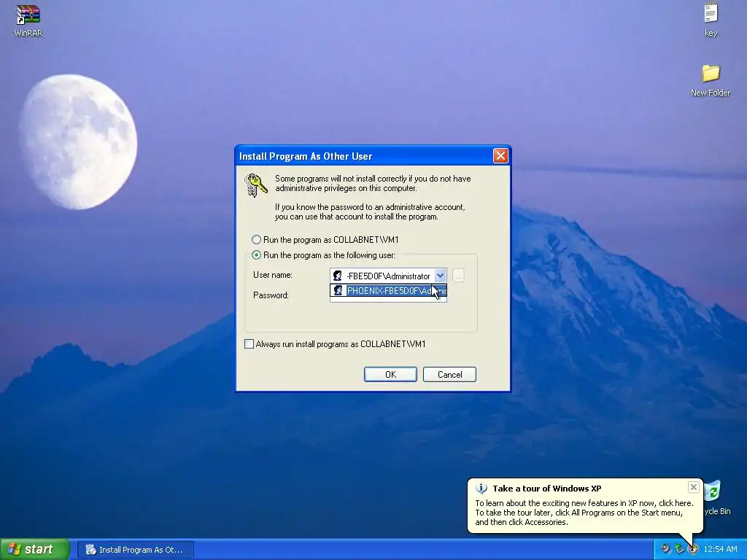
Task: Click the OK button
Action: click(390, 374)
